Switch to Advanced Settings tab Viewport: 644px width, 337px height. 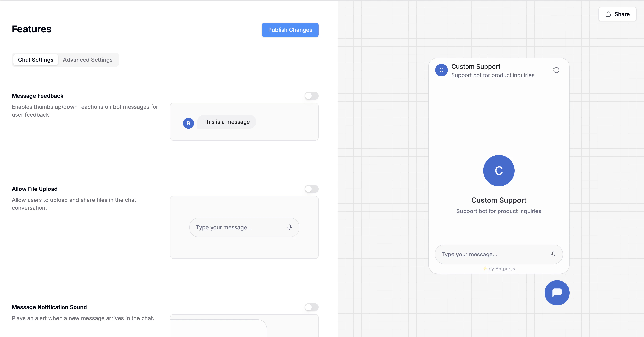(x=87, y=60)
